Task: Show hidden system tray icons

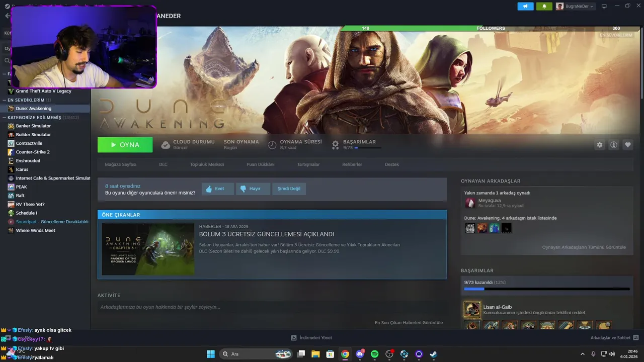Action: pos(584,354)
